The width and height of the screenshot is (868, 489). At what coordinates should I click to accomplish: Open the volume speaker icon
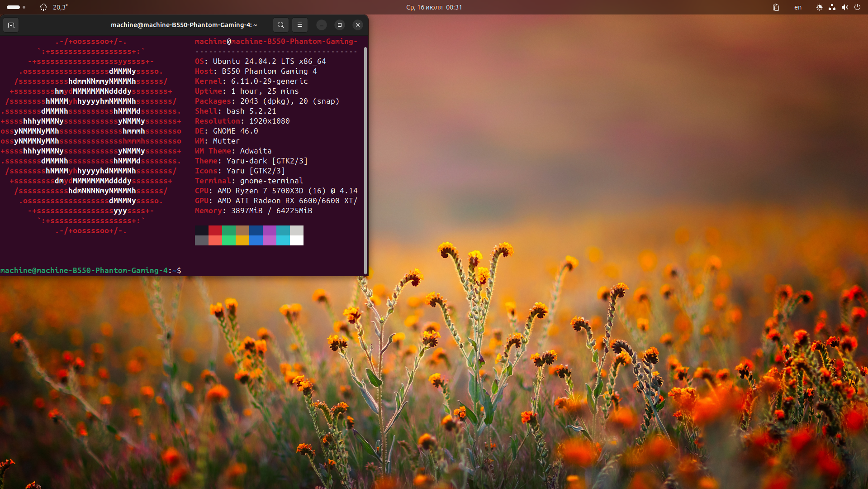click(x=844, y=7)
